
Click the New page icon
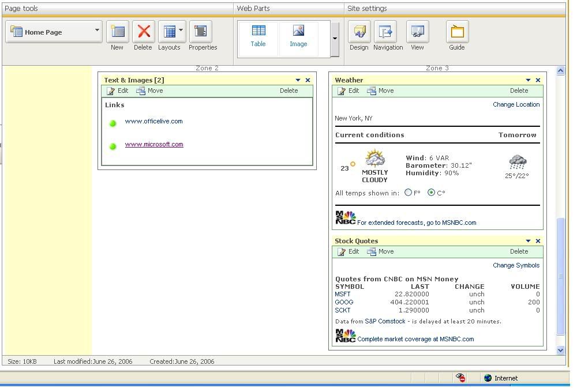click(117, 32)
